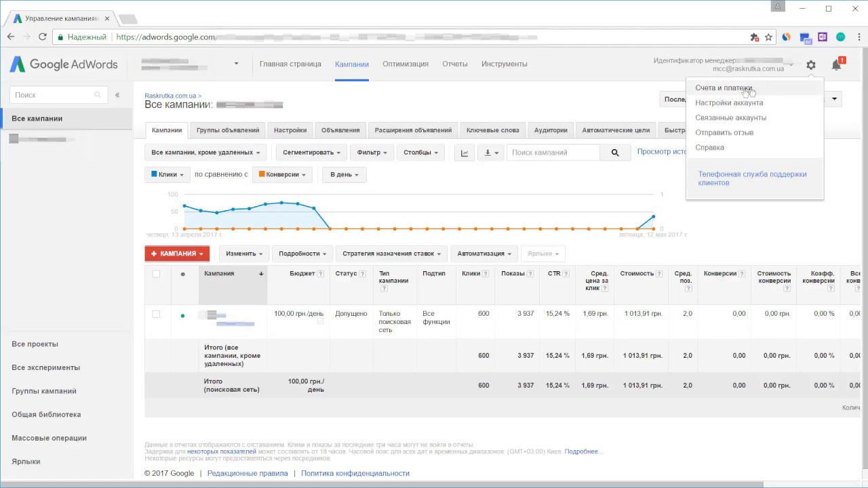Run the campaign search with magnifier button
The height and width of the screenshot is (488, 868).
tap(615, 153)
